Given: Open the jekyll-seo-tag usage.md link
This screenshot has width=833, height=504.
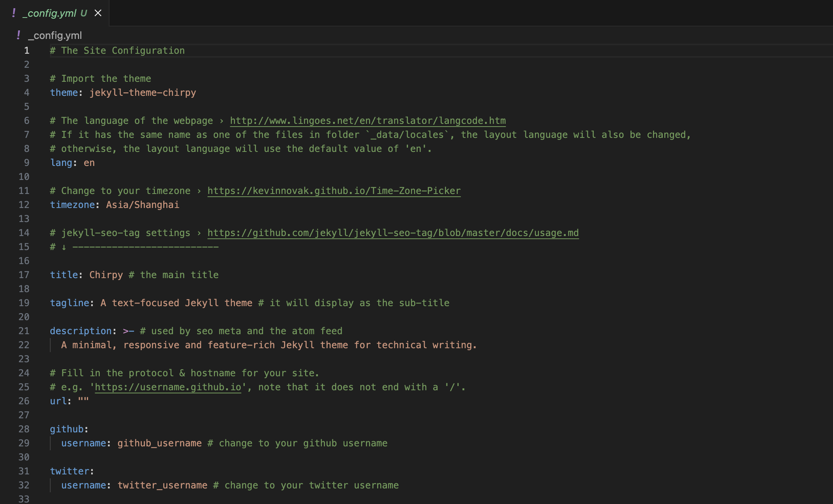Looking at the screenshot, I should 393,233.
